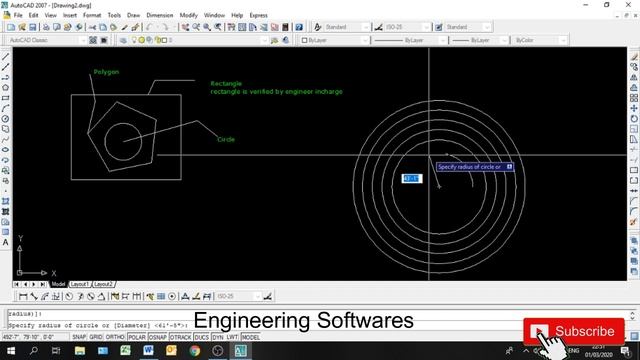The image size is (640, 360).
Task: Toggle OTRACK in status bar
Action: click(180, 337)
